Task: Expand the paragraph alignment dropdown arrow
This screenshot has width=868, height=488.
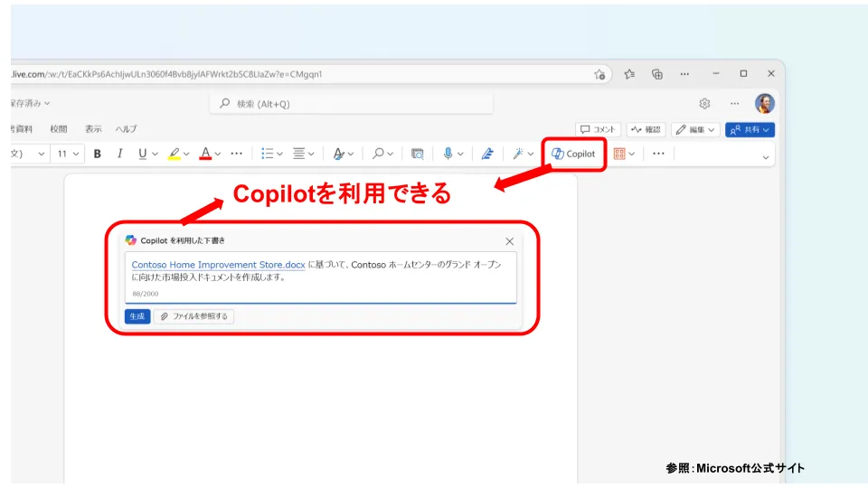Action: (310, 154)
